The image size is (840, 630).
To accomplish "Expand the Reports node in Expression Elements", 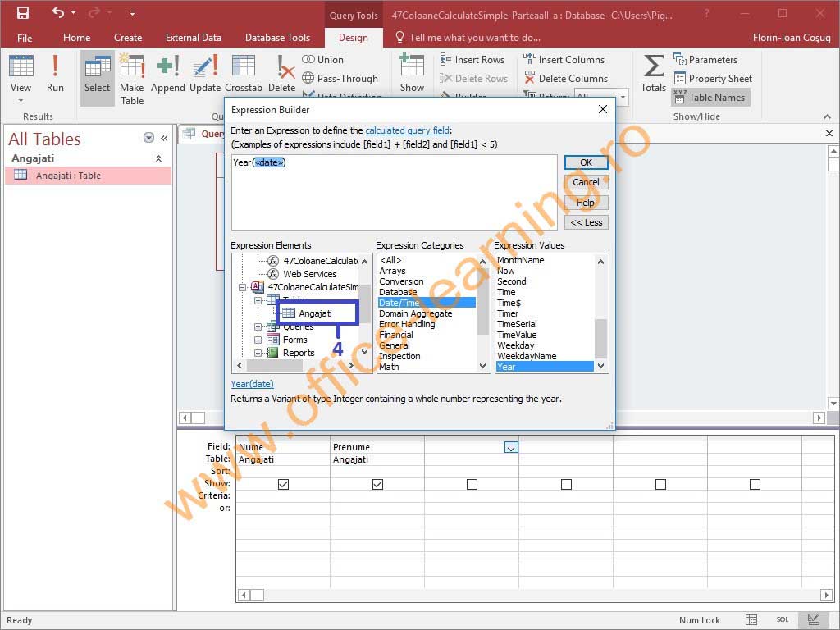I will click(258, 353).
